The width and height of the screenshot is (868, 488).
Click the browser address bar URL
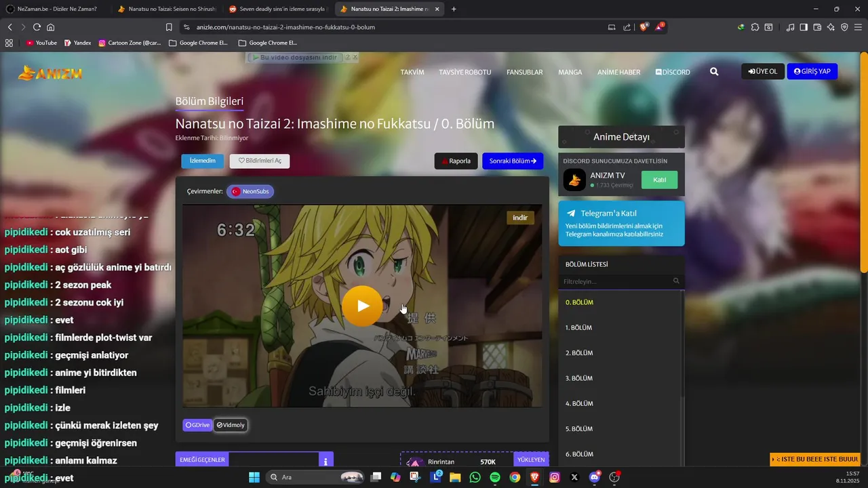[285, 27]
